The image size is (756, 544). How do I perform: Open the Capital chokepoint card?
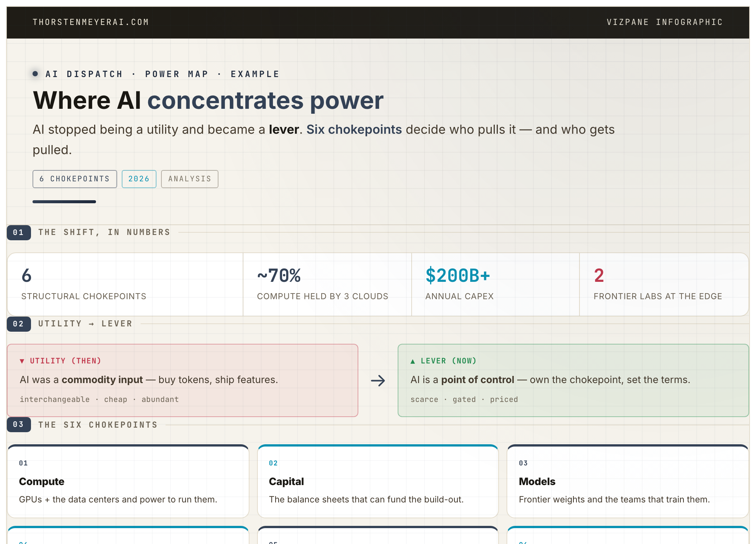[378, 481]
